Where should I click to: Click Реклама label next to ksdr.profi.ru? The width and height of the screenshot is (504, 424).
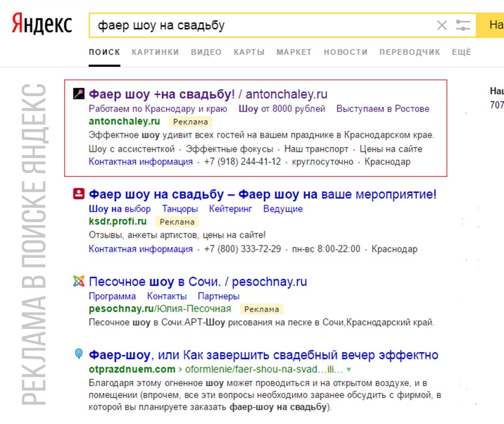[177, 222]
